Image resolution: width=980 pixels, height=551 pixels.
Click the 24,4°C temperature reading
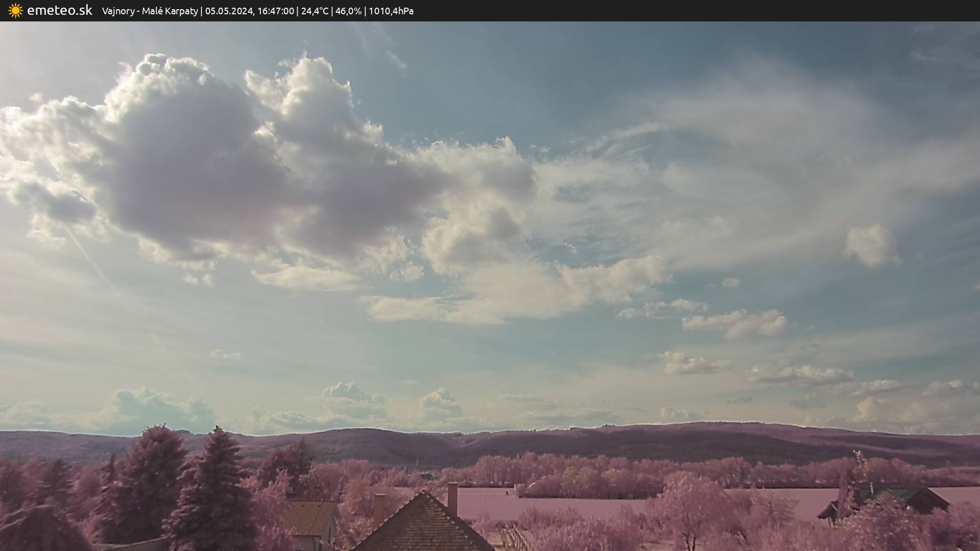click(314, 11)
